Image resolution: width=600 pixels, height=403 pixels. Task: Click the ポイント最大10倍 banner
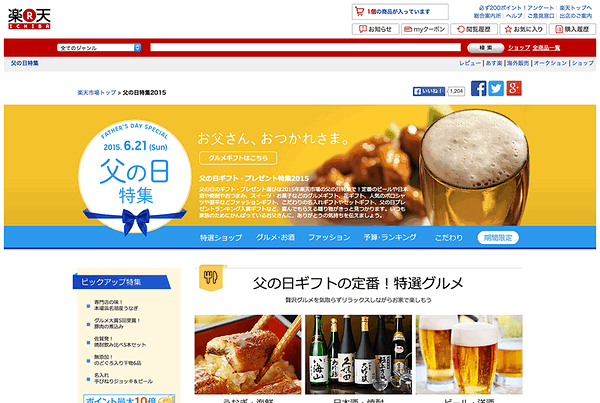click(129, 399)
